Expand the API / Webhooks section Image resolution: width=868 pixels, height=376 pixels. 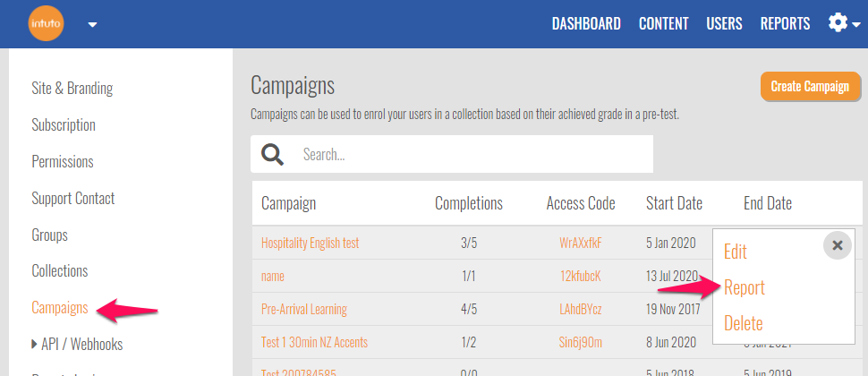(77, 344)
